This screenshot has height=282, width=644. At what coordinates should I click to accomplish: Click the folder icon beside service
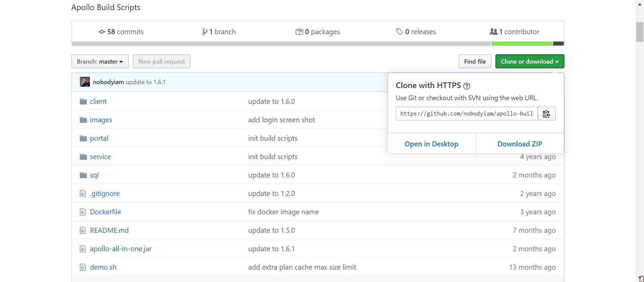tap(84, 157)
